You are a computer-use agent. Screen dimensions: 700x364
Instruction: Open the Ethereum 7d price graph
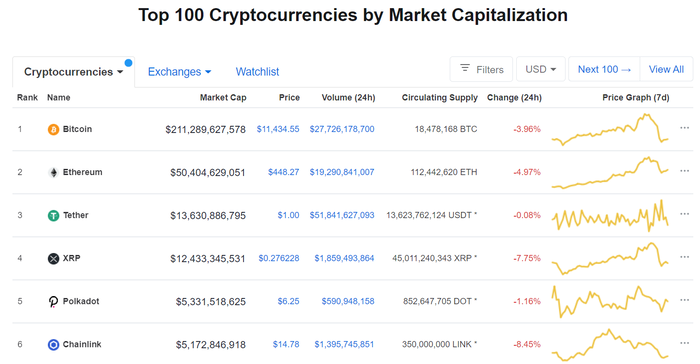coord(610,173)
